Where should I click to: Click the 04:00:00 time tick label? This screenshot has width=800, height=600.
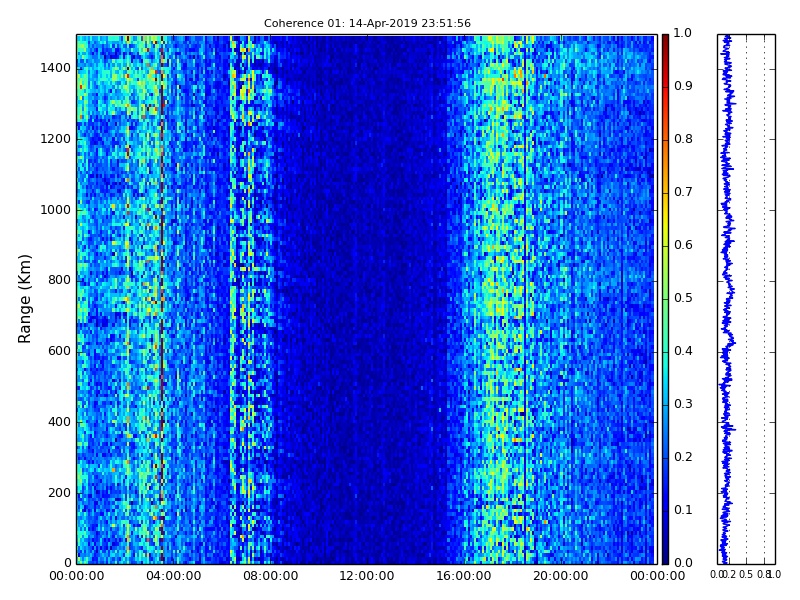pos(173,577)
